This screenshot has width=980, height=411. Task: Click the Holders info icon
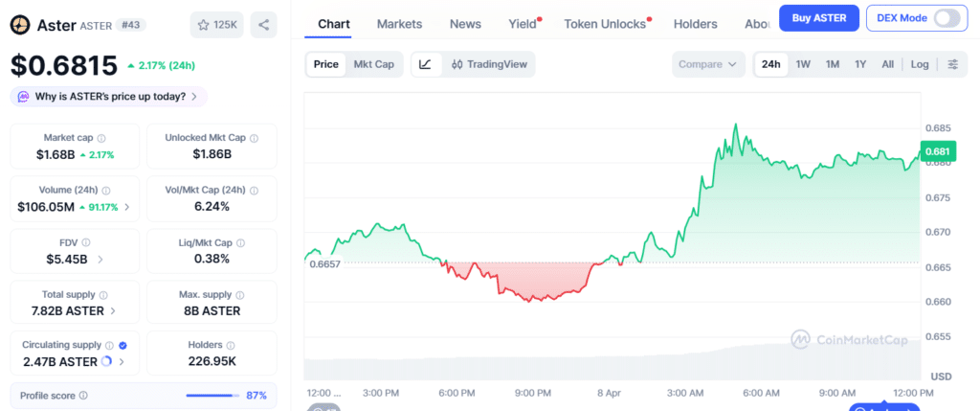click(x=231, y=345)
